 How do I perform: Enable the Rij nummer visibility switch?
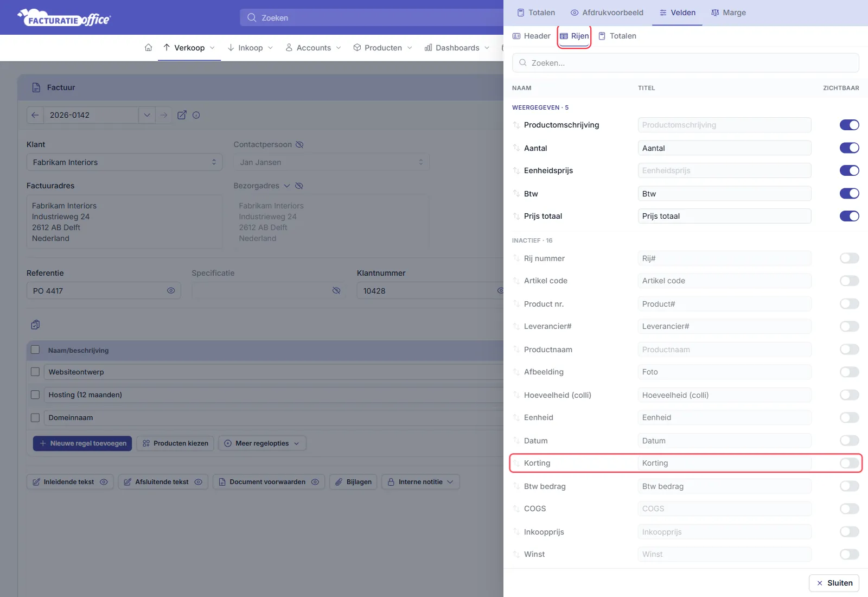850,258
